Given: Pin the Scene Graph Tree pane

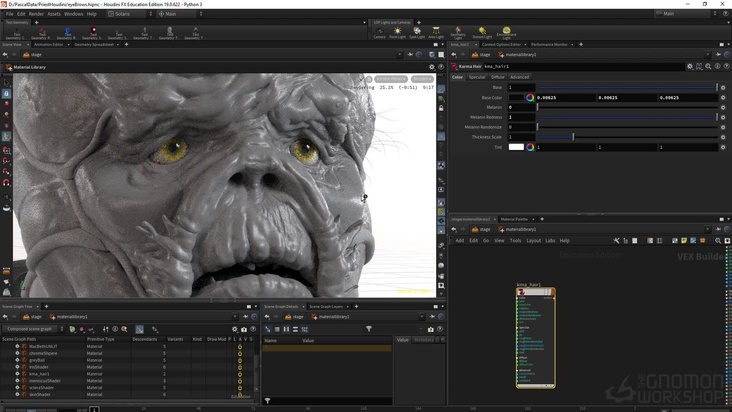Looking at the screenshot, I should coord(245,317).
